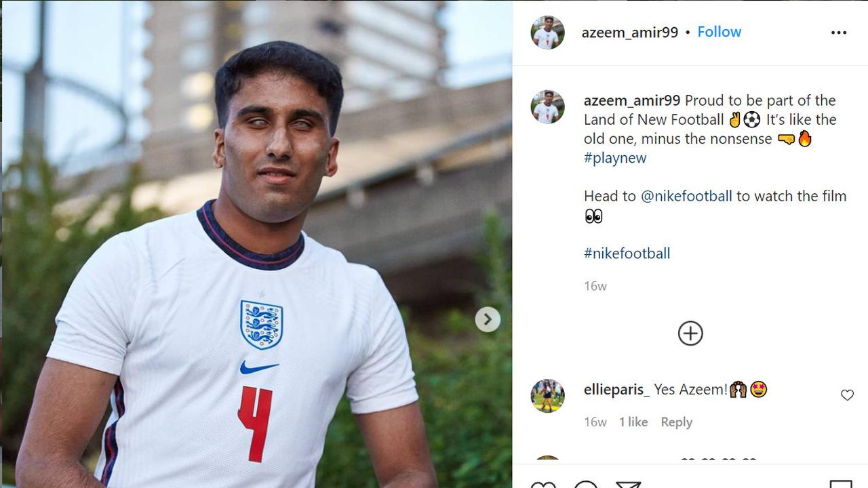868x488 pixels.
Task: Save post with bookmark icon
Action: point(841,484)
